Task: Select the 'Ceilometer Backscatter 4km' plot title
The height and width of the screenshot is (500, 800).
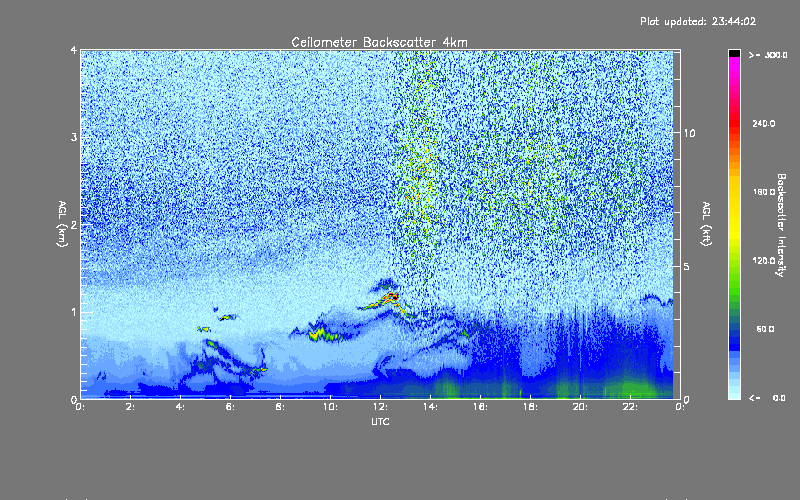Action: (x=379, y=42)
